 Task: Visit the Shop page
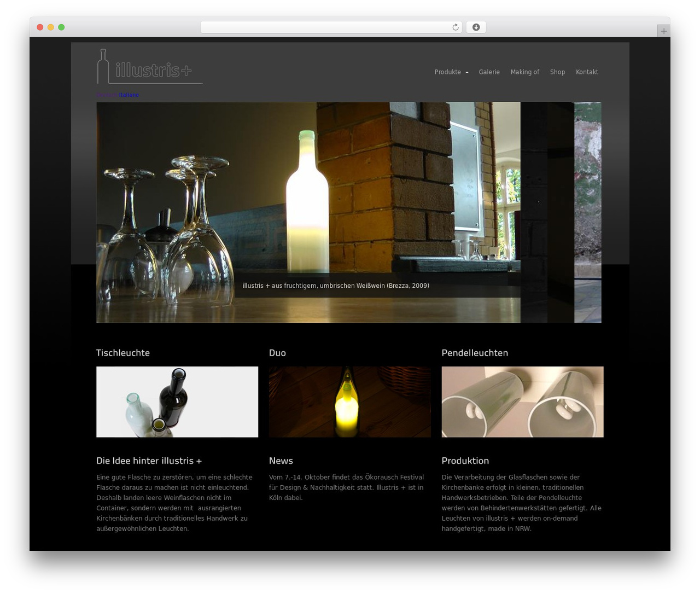point(557,72)
